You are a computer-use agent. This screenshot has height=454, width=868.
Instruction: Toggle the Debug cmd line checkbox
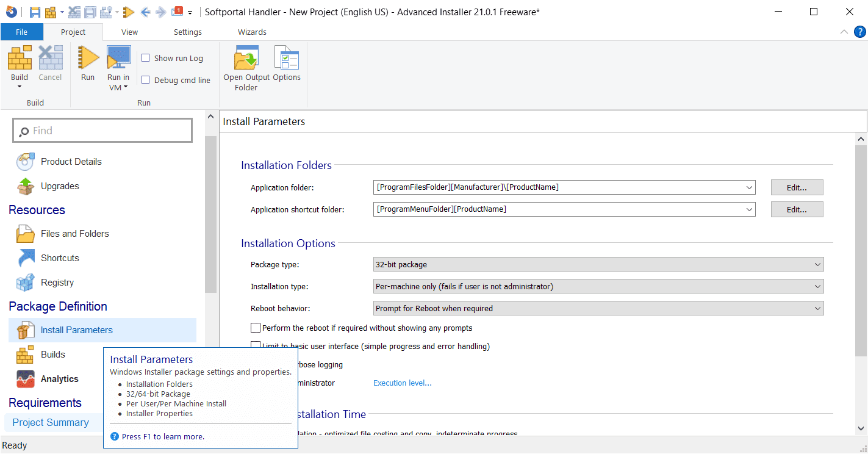[146, 80]
